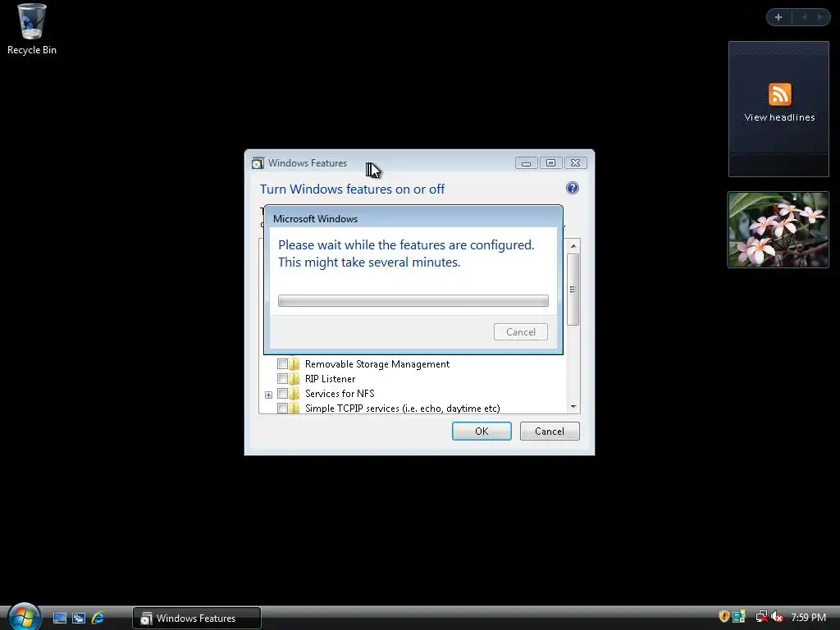Click the taskbar clock 7:59 PM

point(808,617)
